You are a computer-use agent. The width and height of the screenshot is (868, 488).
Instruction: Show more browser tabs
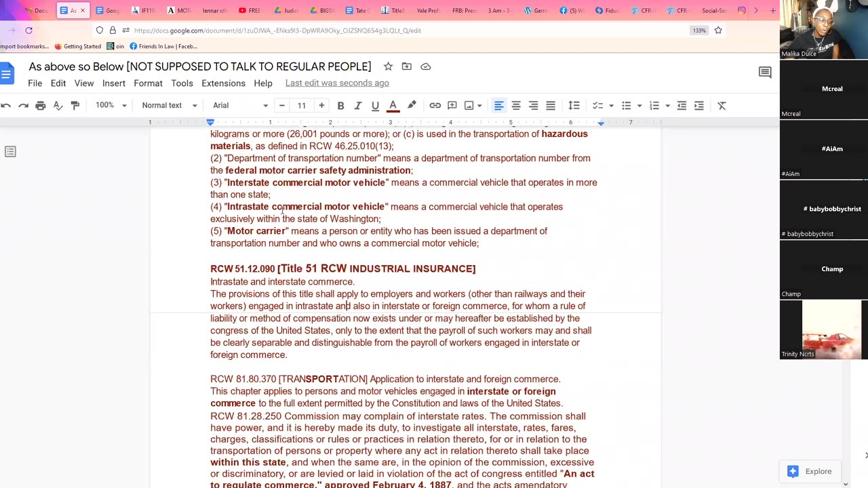click(x=756, y=10)
